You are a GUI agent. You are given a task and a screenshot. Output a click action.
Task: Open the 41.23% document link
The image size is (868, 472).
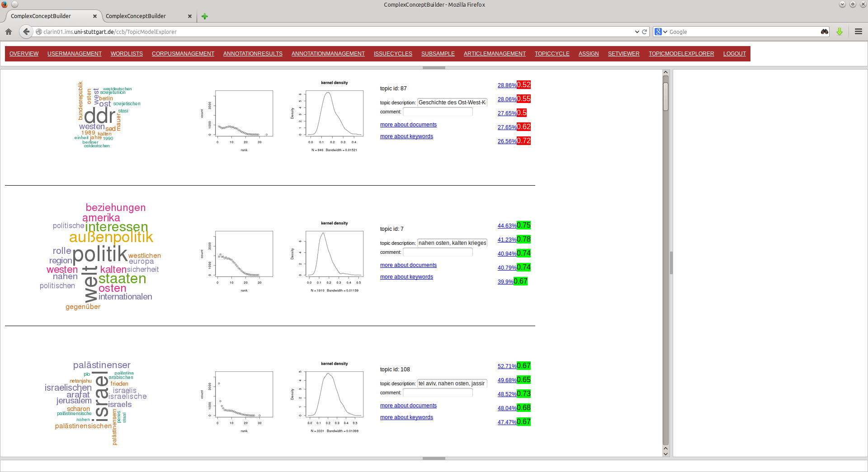coord(507,240)
